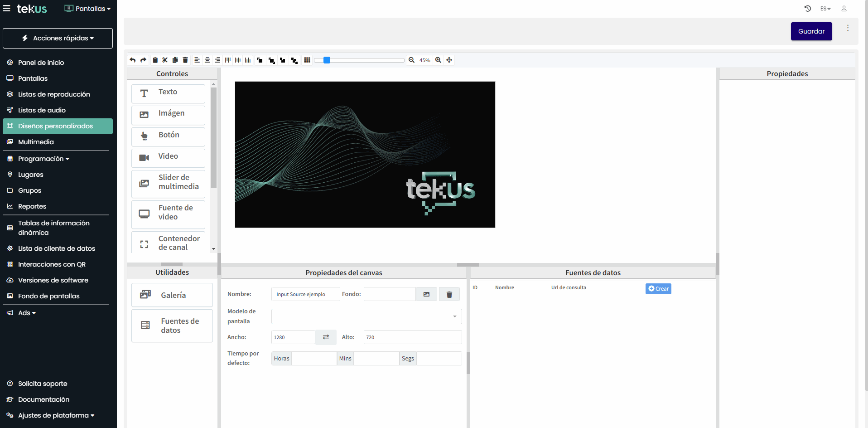Click the paste clipboard icon
Image resolution: width=868 pixels, height=428 pixels.
[x=155, y=60]
